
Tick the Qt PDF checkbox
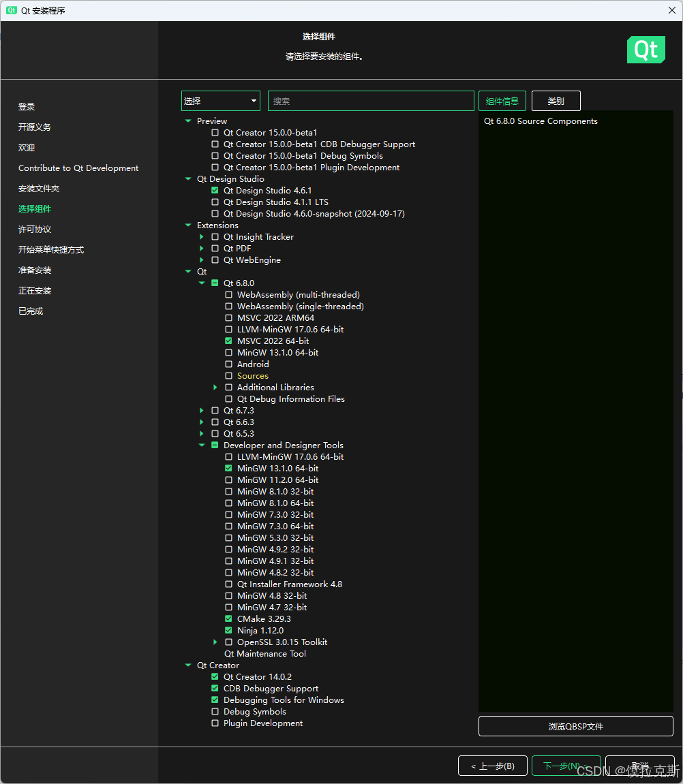click(x=215, y=249)
